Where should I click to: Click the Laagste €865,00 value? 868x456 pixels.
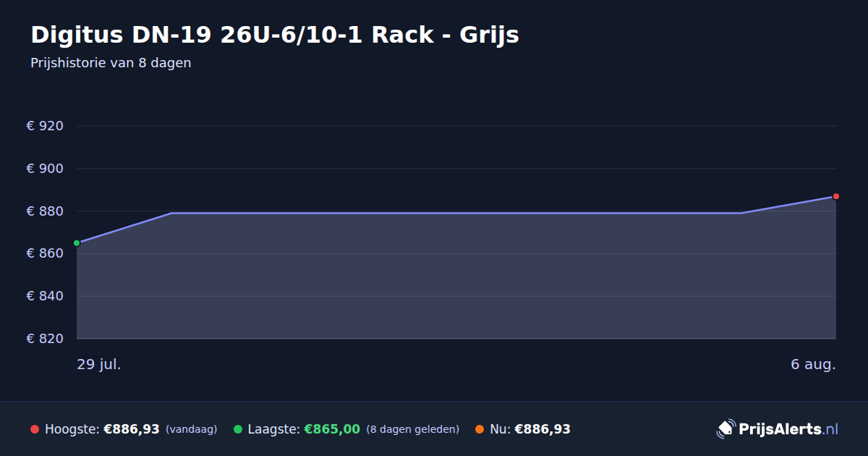[x=332, y=429]
